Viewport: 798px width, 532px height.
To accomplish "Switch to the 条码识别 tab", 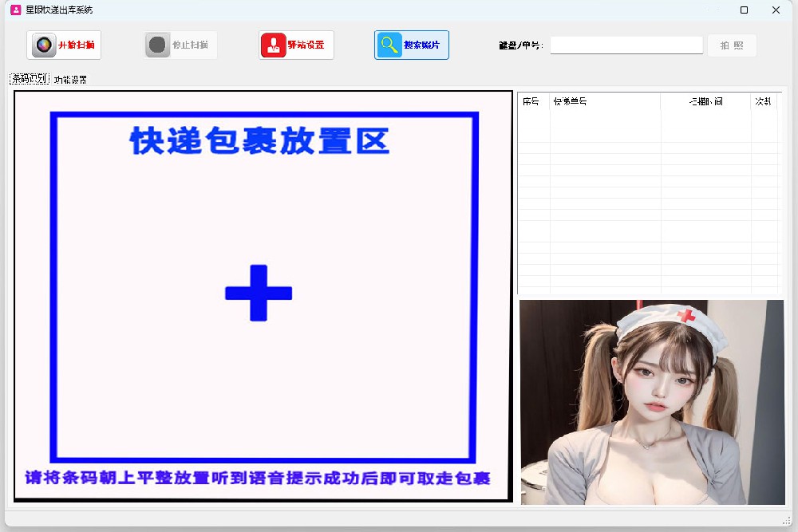I will (x=29, y=79).
